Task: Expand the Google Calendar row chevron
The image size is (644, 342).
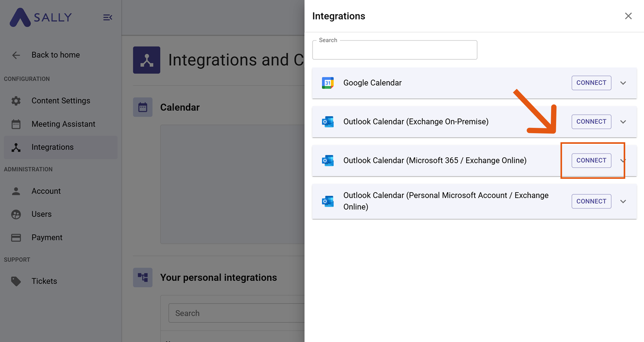Action: (x=623, y=83)
